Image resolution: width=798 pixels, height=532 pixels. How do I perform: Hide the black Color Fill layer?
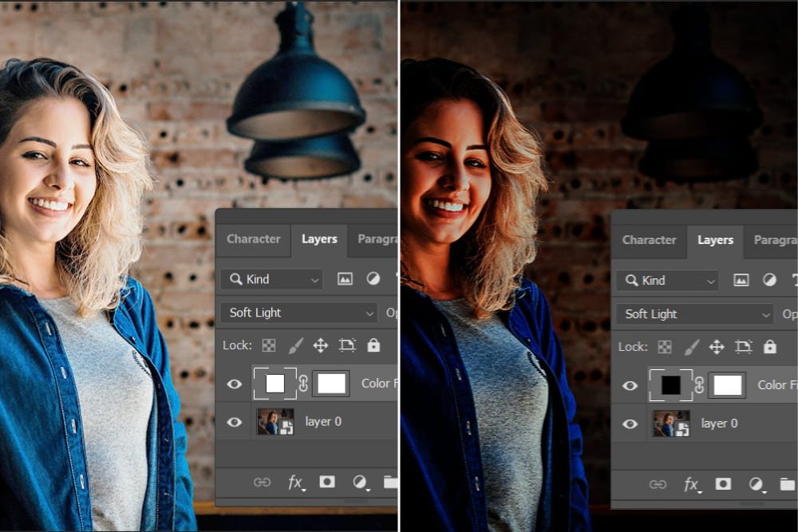click(x=630, y=385)
